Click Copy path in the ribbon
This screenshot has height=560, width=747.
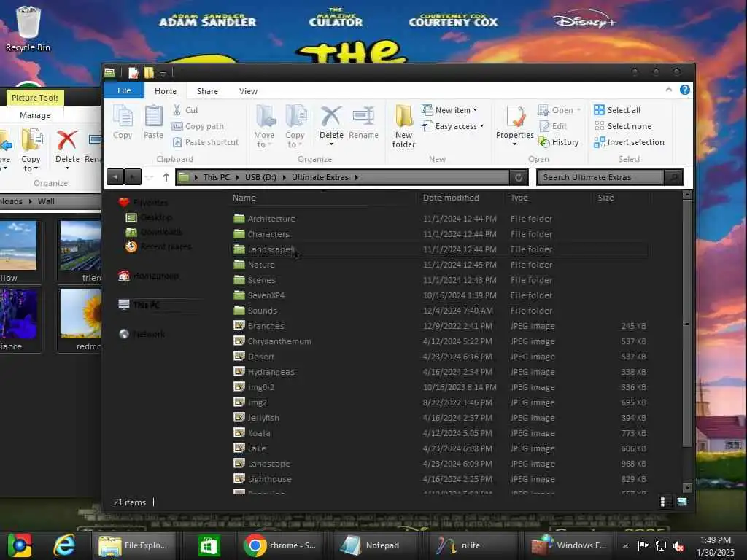198,126
